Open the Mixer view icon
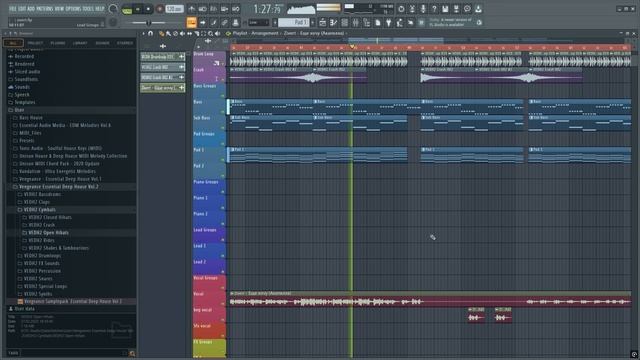This screenshot has width=640, height=360. 356,22
